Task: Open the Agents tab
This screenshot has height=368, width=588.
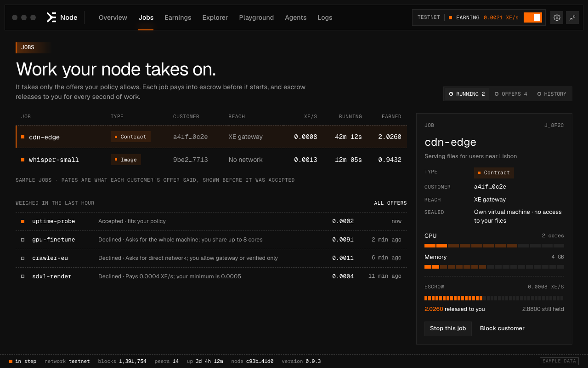Action: coord(296,17)
